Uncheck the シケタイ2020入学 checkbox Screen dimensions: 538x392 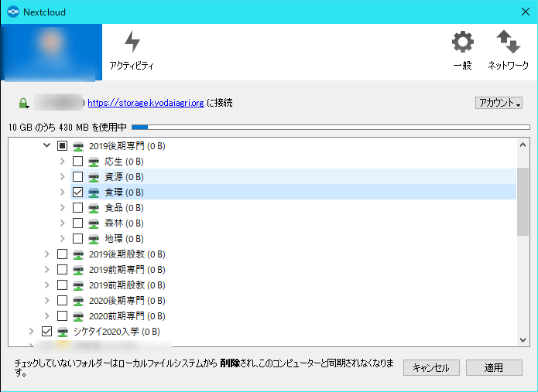46,332
